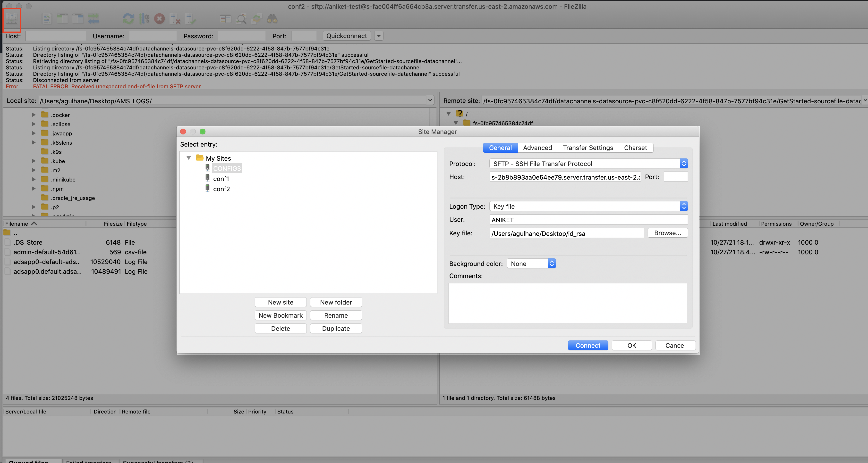This screenshot has width=868, height=463.
Task: Click OK in Site Manager
Action: (x=631, y=345)
